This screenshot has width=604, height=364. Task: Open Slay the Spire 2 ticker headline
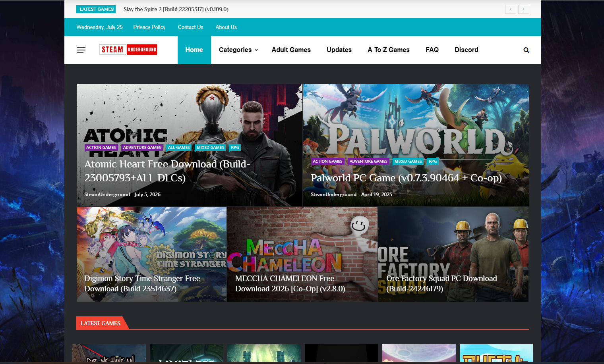(176, 9)
